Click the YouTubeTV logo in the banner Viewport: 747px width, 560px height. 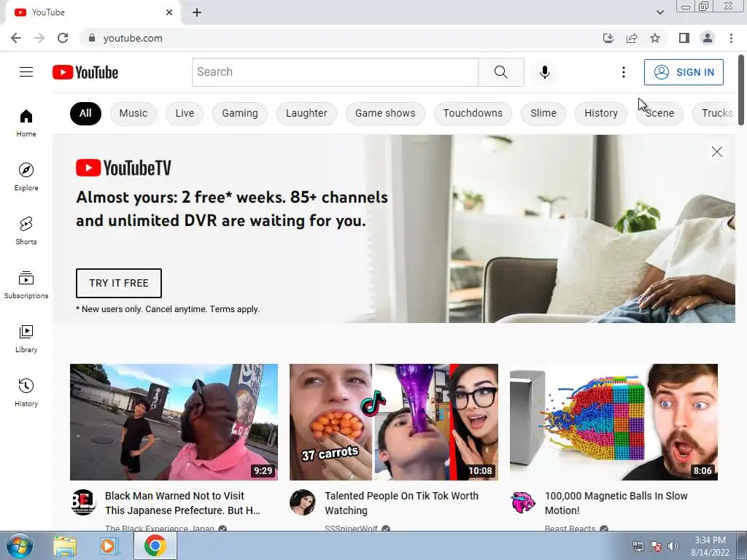[x=123, y=168]
